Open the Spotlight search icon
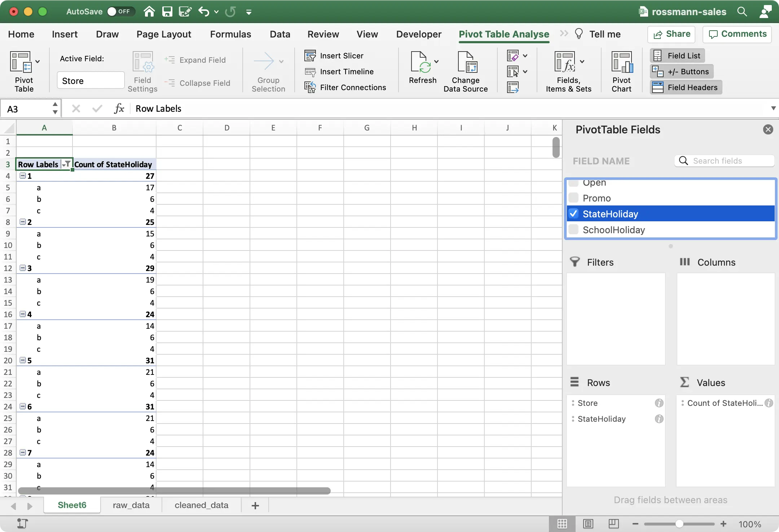Viewport: 779px width, 532px height. click(x=742, y=12)
